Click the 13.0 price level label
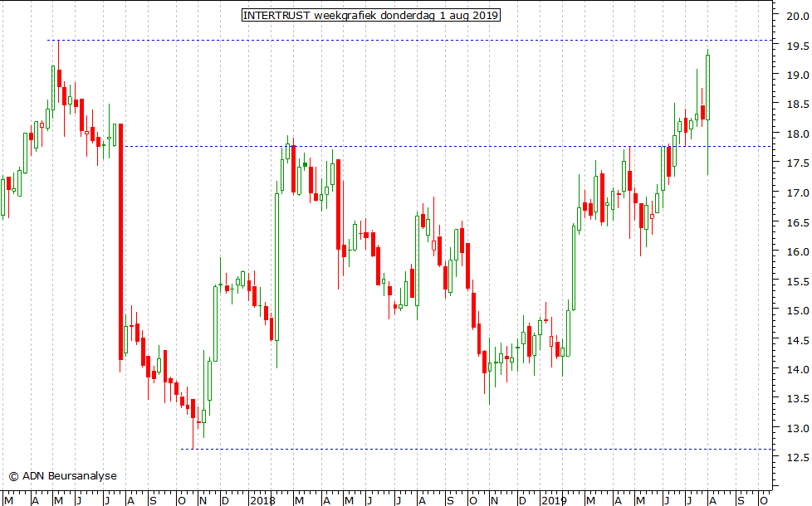This screenshot has height=506, width=812. point(797,428)
